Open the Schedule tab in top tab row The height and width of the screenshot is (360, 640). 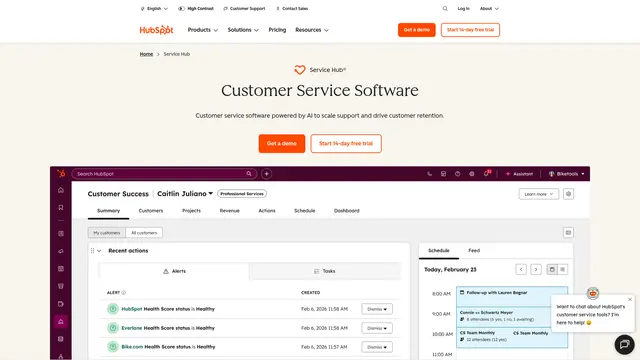click(304, 211)
